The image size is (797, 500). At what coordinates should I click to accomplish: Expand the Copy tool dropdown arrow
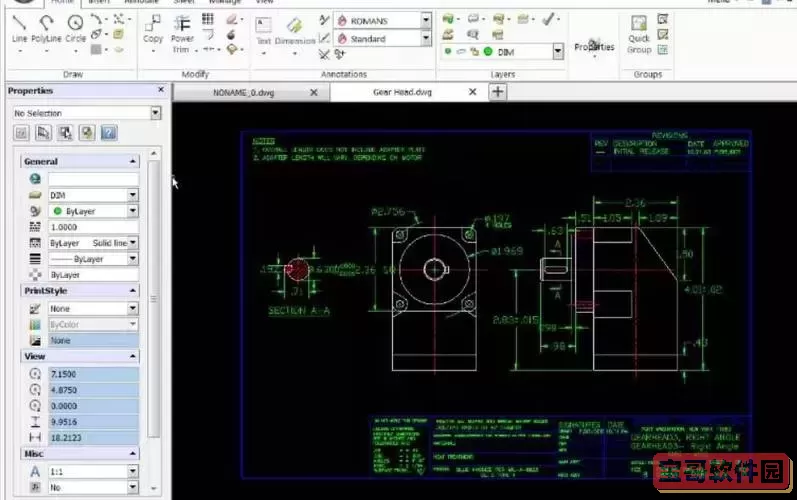click(x=153, y=51)
